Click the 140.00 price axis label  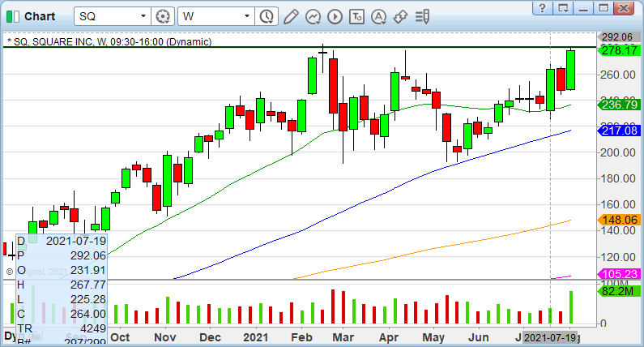point(618,230)
